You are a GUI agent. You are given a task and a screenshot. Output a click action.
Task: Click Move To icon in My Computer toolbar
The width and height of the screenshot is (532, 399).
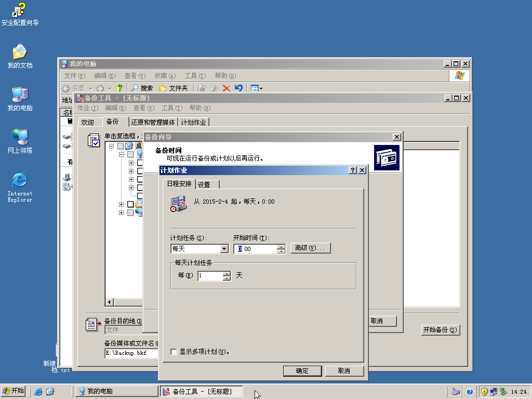(202, 88)
